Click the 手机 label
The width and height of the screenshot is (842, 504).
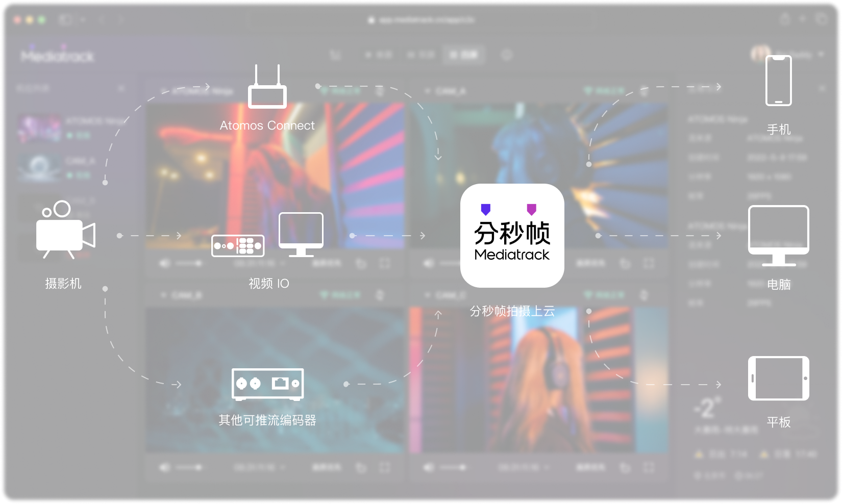[779, 130]
